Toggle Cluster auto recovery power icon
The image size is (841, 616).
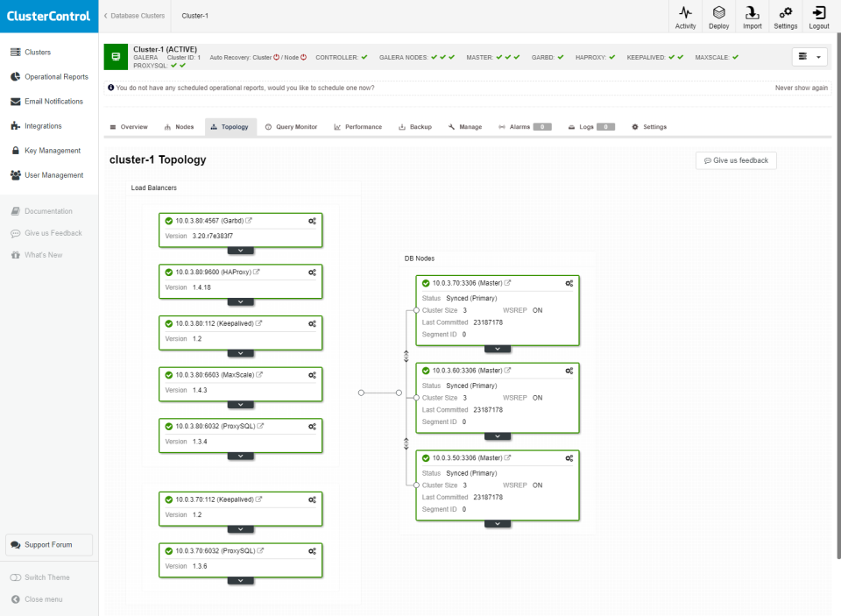(277, 58)
